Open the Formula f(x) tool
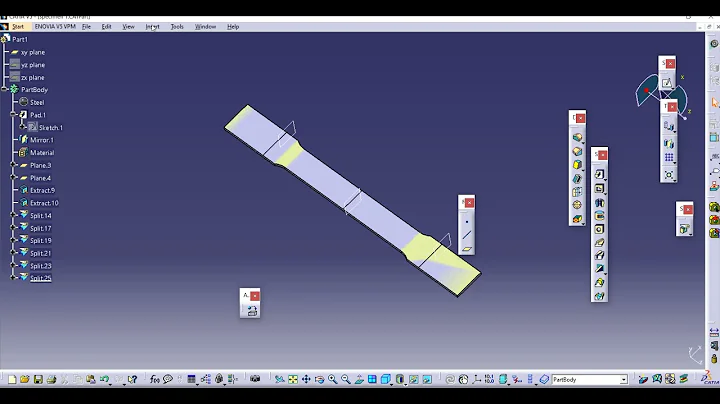This screenshot has height=404, width=720. (155, 379)
